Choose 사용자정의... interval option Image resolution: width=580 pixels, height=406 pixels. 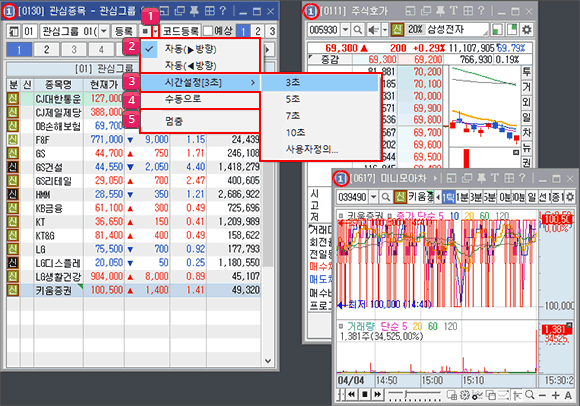pos(320,149)
